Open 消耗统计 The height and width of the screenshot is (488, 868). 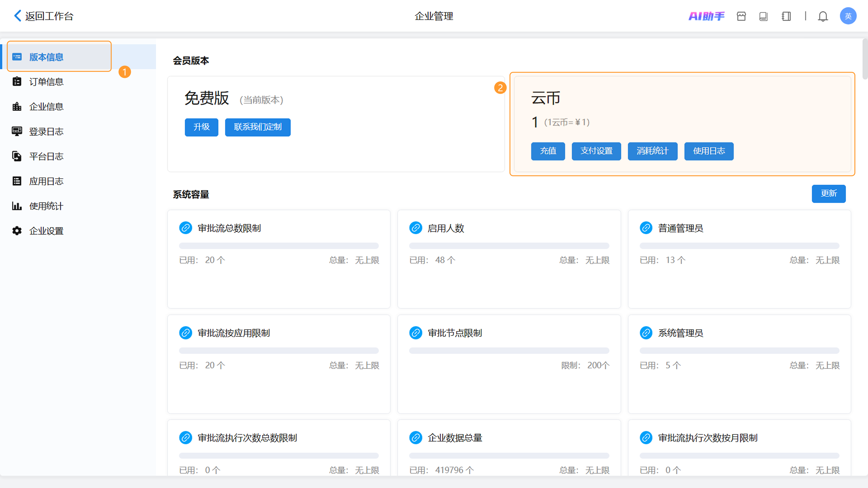(x=653, y=151)
